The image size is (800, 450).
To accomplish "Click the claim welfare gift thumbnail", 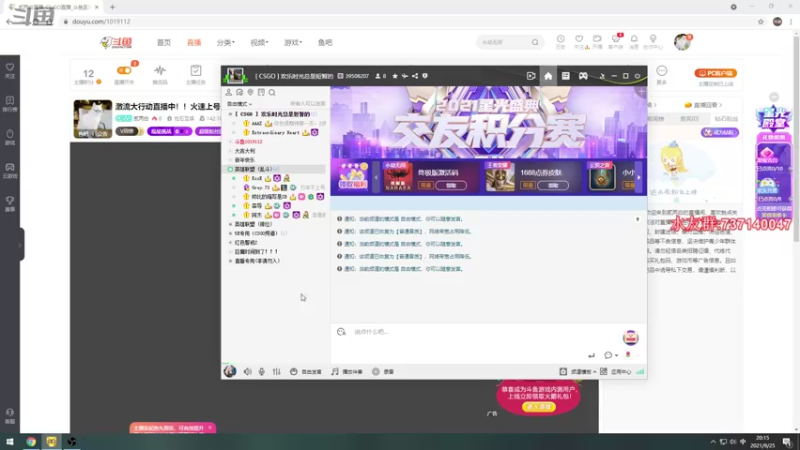I will [353, 177].
